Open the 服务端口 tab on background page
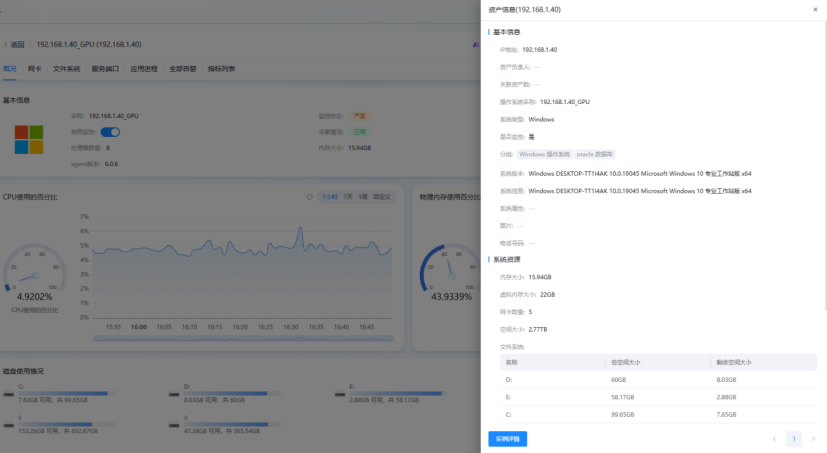The height and width of the screenshot is (453, 827). pos(105,69)
